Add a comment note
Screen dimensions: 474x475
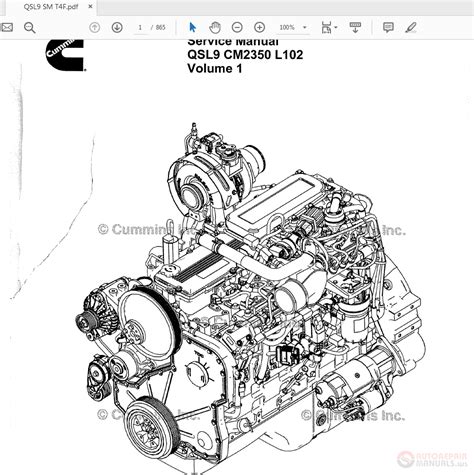[x=388, y=27]
